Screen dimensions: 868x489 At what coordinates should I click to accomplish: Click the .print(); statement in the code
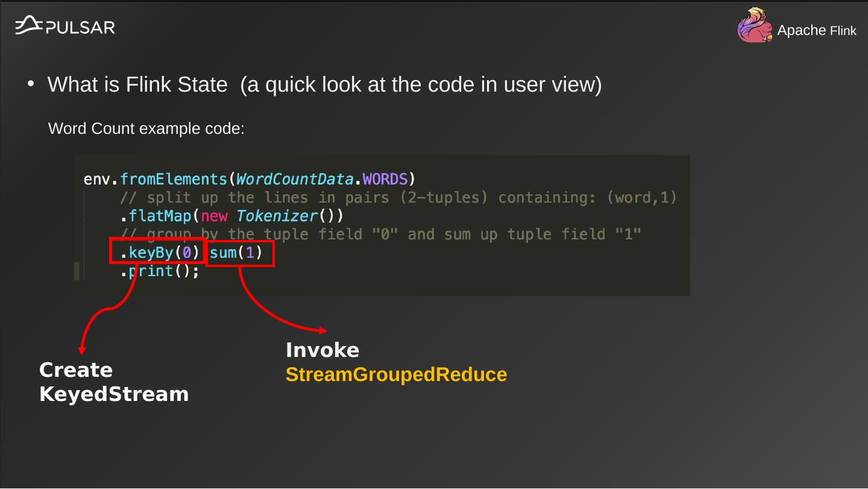pos(160,271)
